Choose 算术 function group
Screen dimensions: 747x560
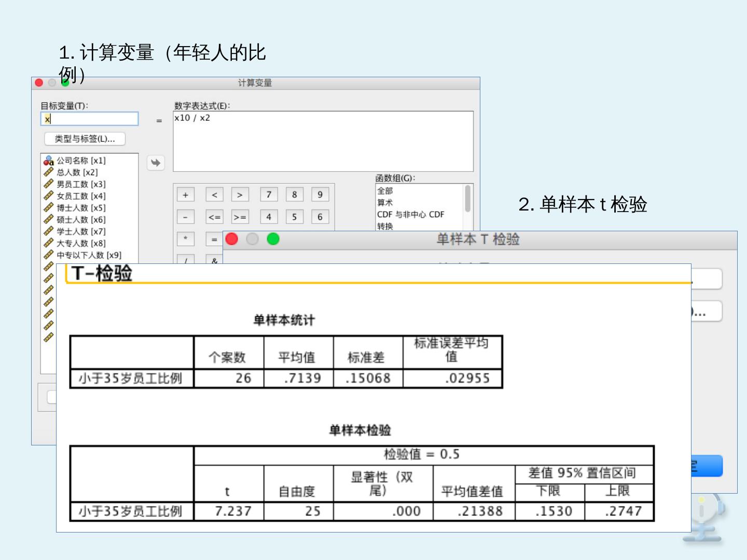385,203
